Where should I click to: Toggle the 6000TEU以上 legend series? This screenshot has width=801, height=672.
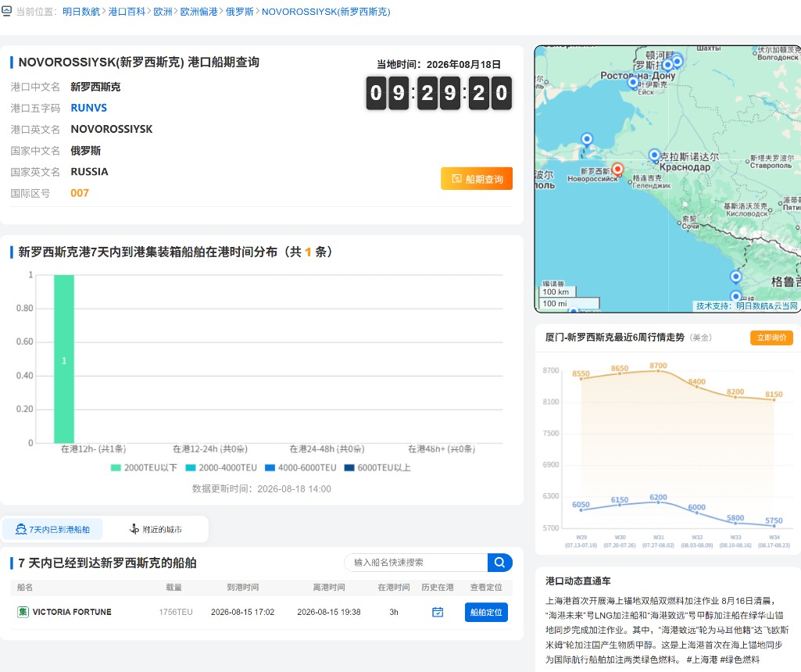(377, 468)
